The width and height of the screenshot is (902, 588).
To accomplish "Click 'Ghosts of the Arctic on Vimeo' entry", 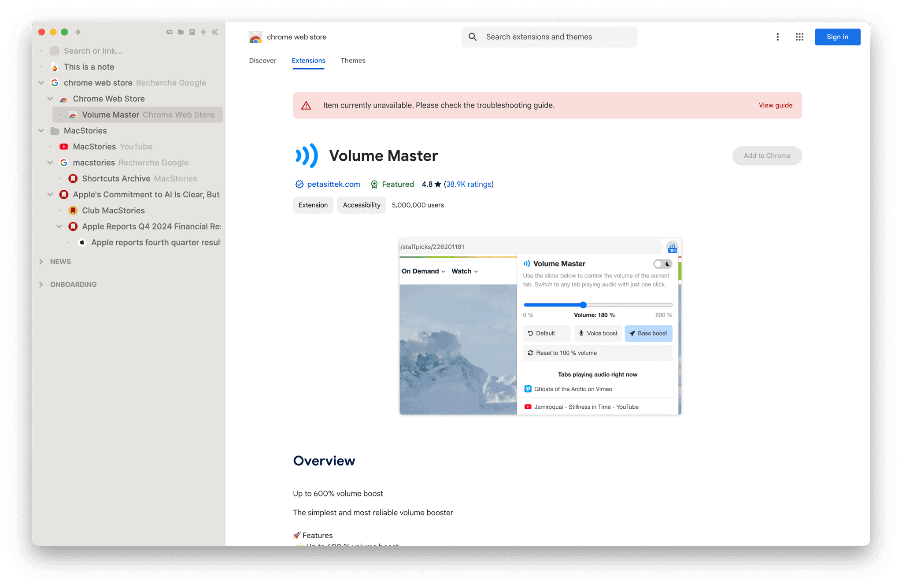I will coord(598,389).
